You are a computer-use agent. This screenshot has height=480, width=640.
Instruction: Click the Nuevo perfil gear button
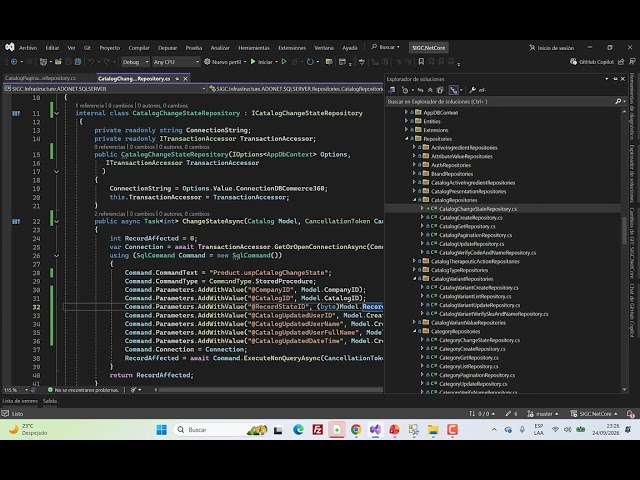[223, 62]
